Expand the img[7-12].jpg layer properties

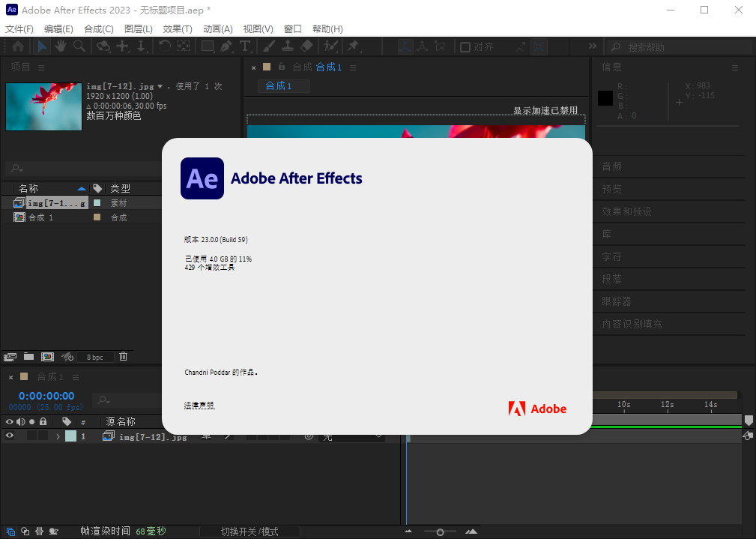click(58, 436)
